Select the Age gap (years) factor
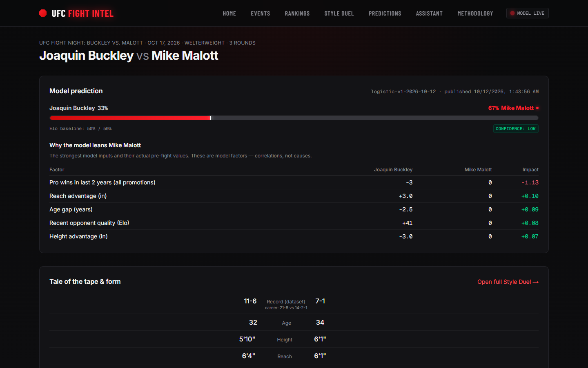Screen dimensions: 588x368 (71, 209)
